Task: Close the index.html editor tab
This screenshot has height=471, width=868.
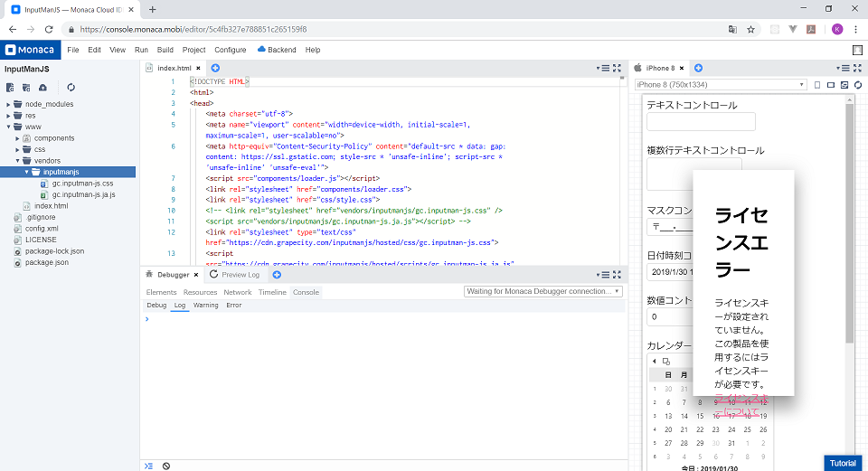Action: (198, 68)
